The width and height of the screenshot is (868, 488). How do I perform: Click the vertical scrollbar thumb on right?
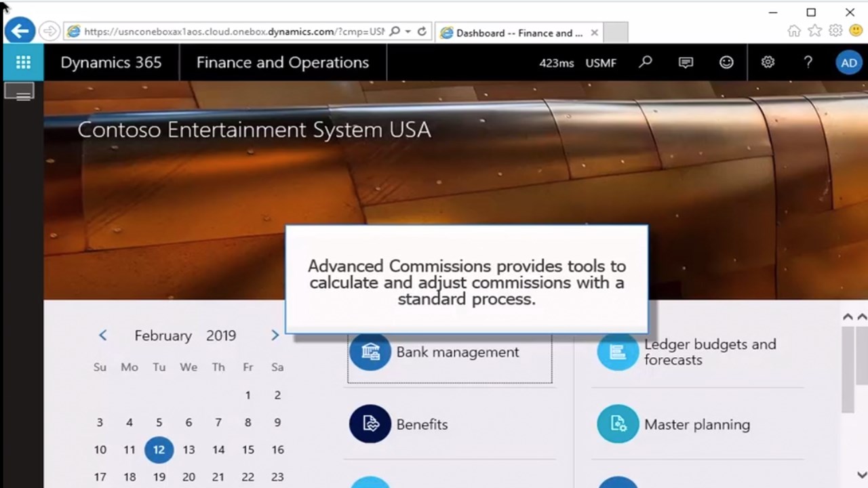tap(848, 369)
